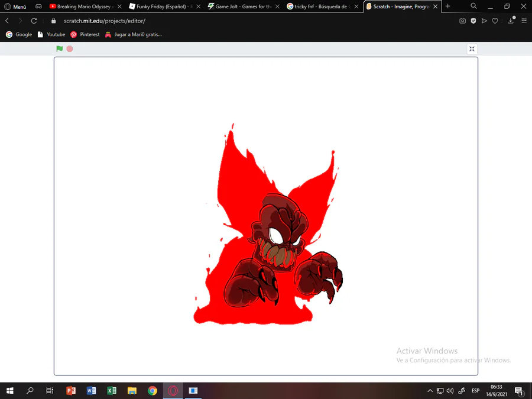The width and height of the screenshot is (532, 399).
Task: View site security lock info
Action: (53, 21)
